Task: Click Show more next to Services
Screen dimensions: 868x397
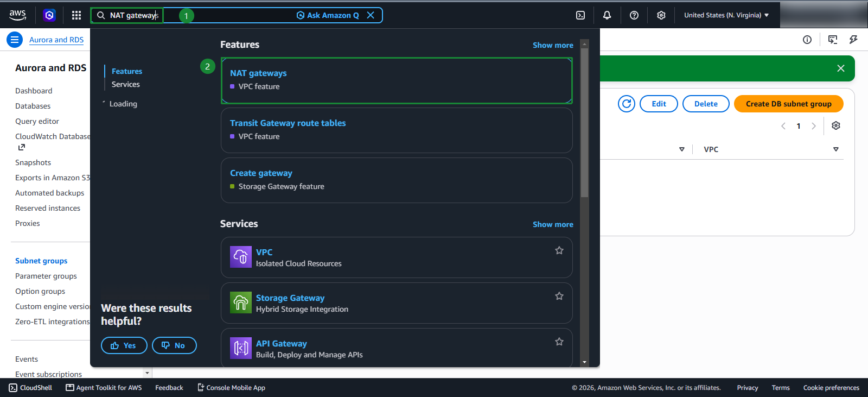Action: coord(553,224)
